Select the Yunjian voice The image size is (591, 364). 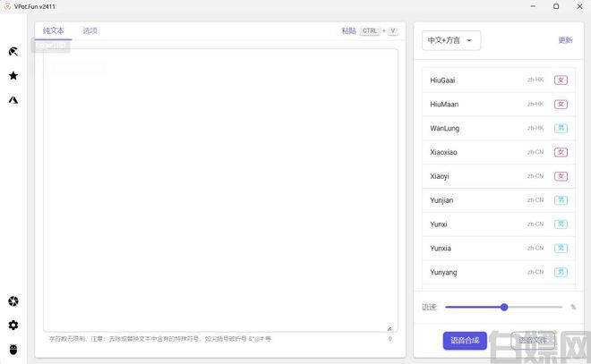(x=499, y=200)
